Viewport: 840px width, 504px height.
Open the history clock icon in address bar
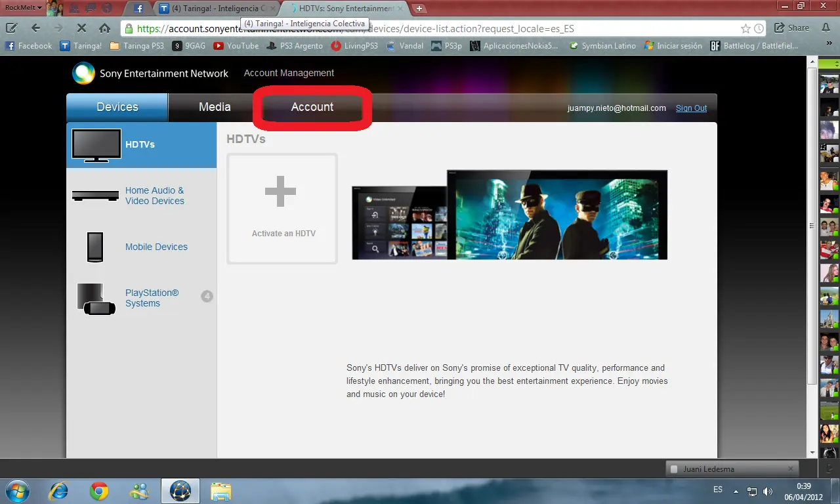point(759,29)
